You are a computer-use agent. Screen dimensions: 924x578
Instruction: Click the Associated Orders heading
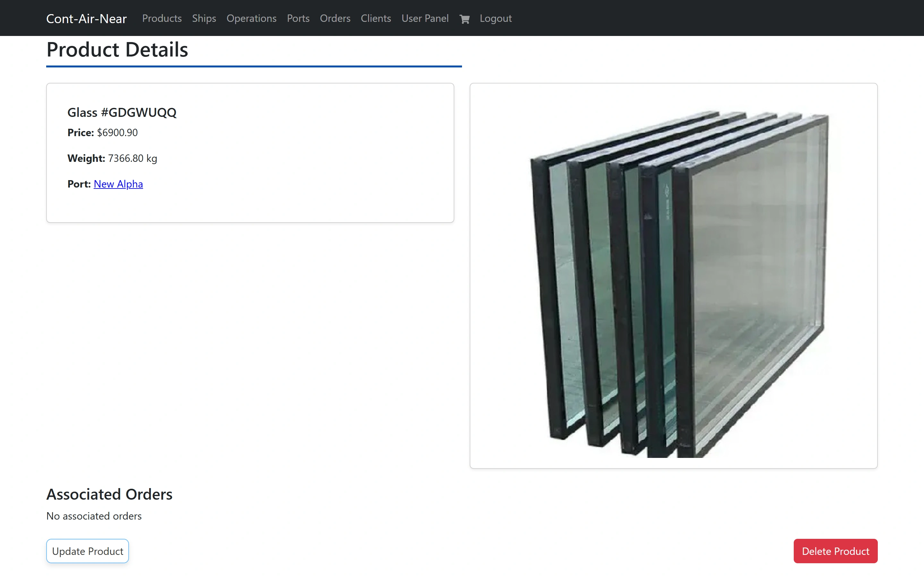[x=109, y=494]
